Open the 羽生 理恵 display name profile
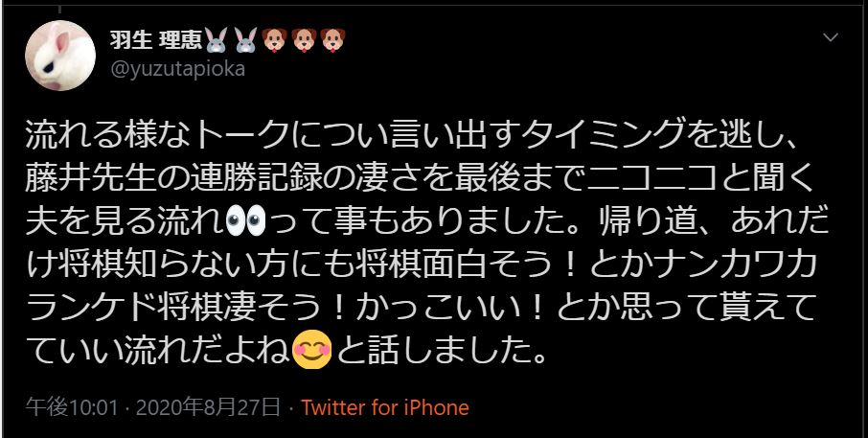 click(x=156, y=40)
